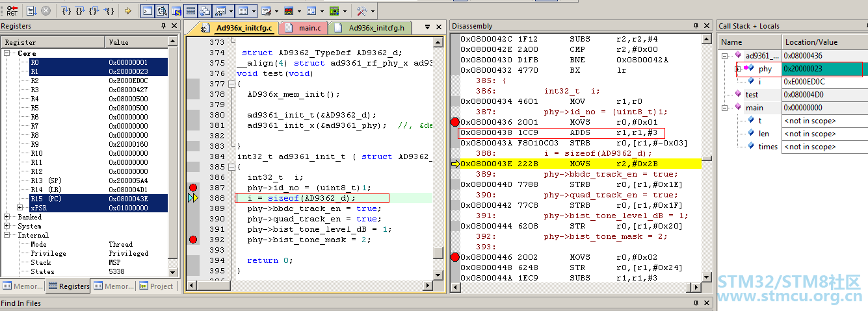The width and height of the screenshot is (868, 311).
Task: Click the Run program icon
Action: coord(31,11)
